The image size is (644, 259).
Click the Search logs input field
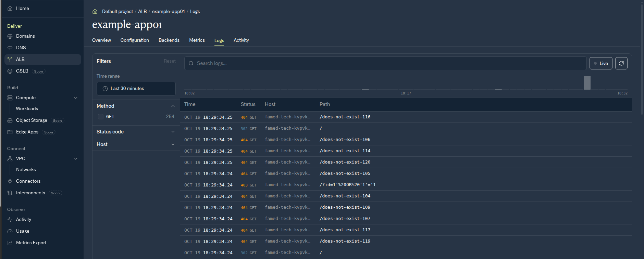pyautogui.click(x=385, y=63)
